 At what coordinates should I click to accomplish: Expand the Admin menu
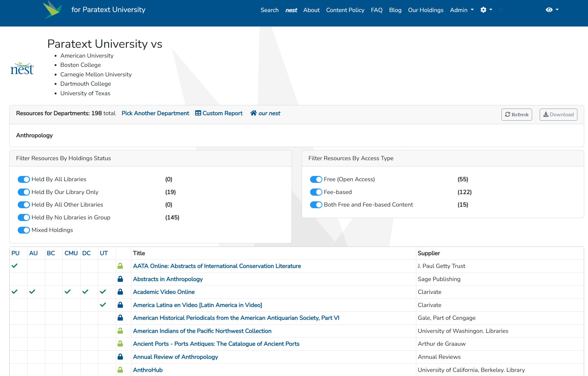point(462,10)
